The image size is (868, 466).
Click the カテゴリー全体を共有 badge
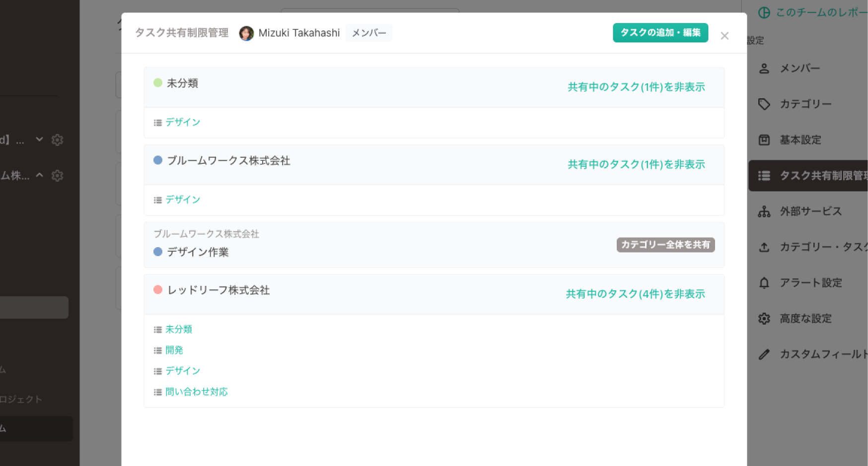(665, 245)
